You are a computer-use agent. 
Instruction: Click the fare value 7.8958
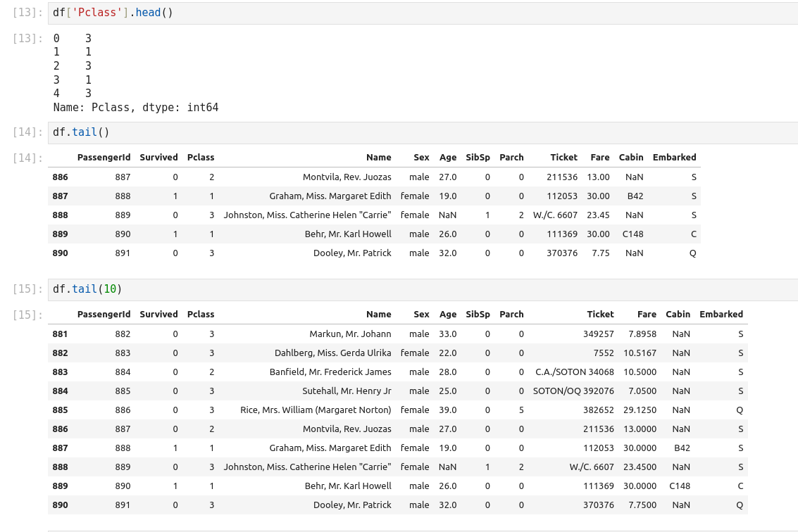coord(642,334)
